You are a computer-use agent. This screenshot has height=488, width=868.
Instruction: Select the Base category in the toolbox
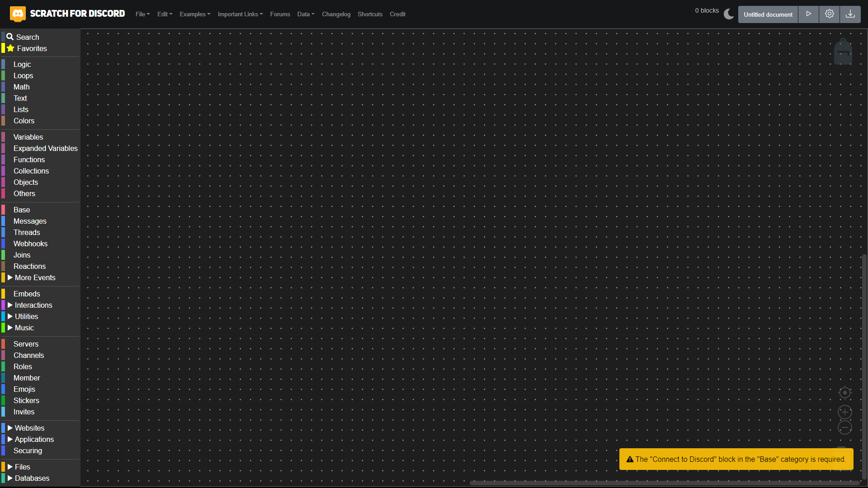22,210
